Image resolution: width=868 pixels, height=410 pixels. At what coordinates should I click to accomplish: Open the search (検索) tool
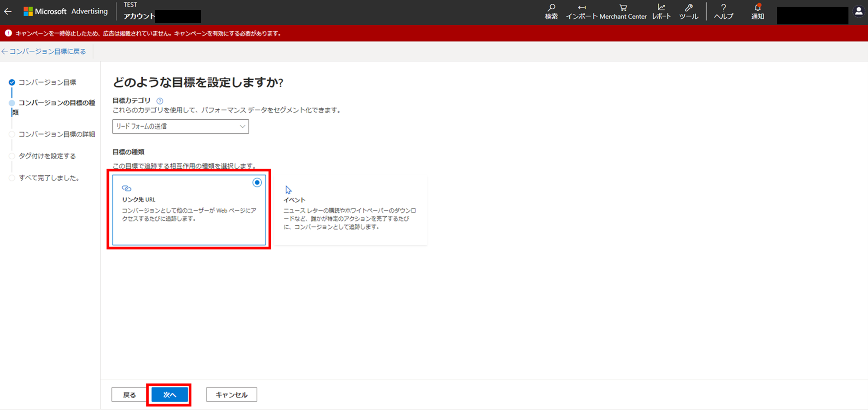tap(551, 12)
